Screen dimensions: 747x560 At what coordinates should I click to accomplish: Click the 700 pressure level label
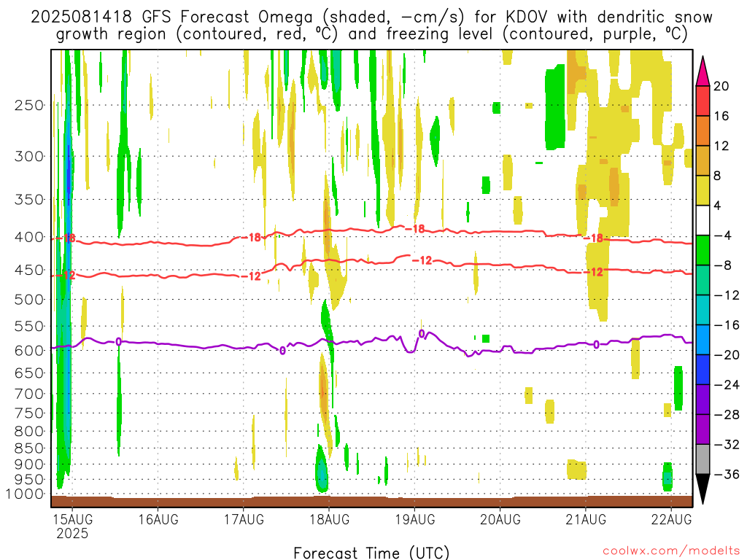[x=29, y=394]
